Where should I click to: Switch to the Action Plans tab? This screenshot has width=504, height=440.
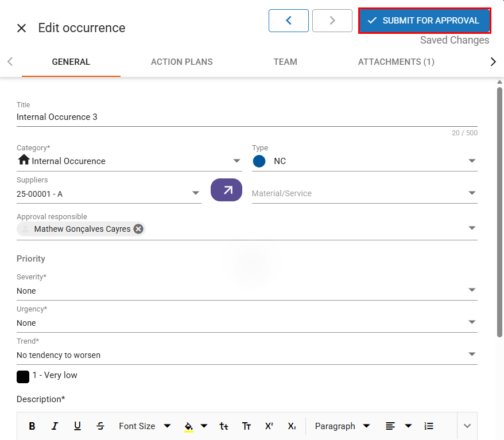point(181,62)
